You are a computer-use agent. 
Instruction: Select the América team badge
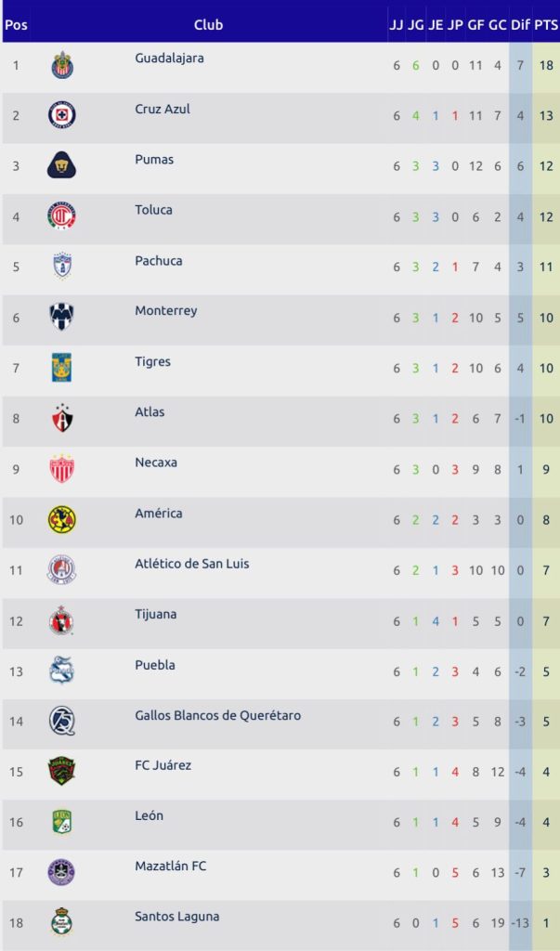[x=62, y=519]
